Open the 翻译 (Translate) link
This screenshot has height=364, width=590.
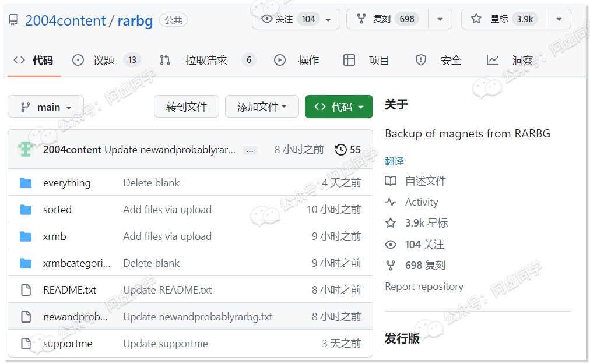(394, 161)
